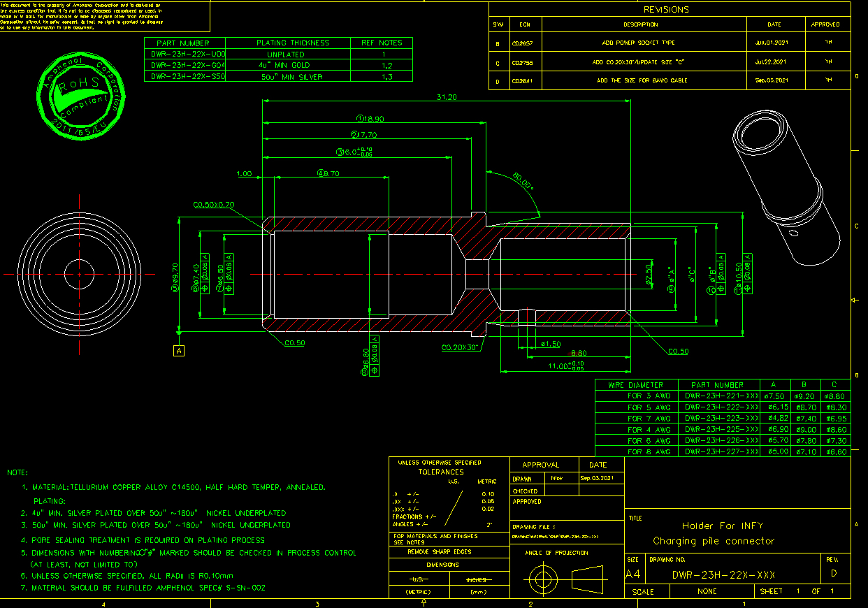Click the 'Holder For INFY' title text
Image resolution: width=868 pixels, height=608 pixels.
click(x=722, y=526)
